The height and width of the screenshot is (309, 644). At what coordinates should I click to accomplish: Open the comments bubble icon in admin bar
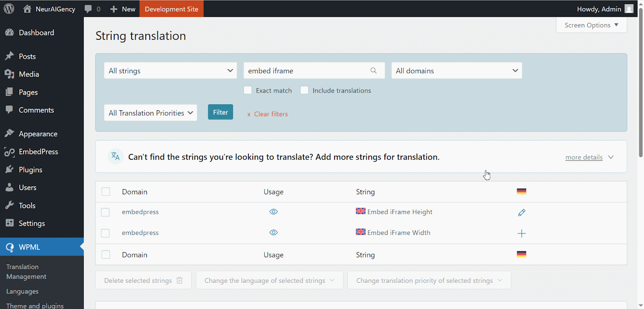click(x=88, y=9)
